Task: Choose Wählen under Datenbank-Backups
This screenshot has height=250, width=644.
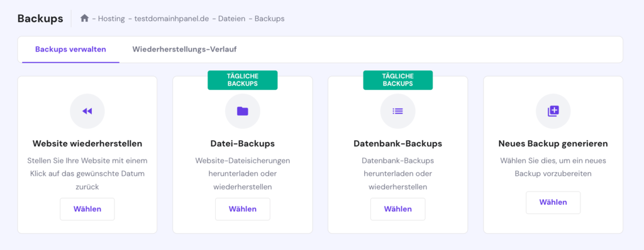Action: [x=398, y=209]
